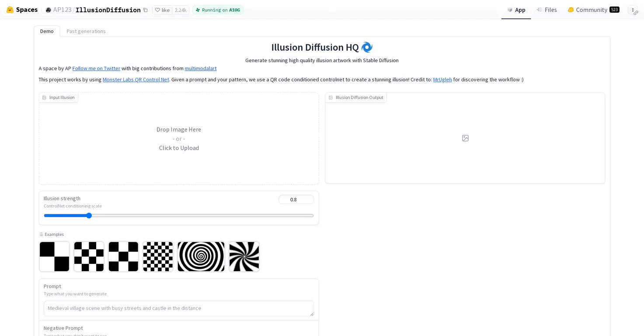Click the Illusion Diffusion Output placeholder image icon
The width and height of the screenshot is (644, 336).
pyautogui.click(x=465, y=138)
